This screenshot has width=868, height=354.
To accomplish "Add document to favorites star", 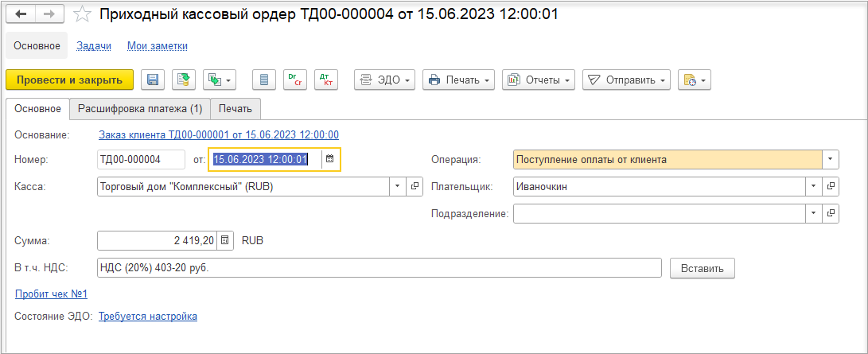I will (x=83, y=14).
